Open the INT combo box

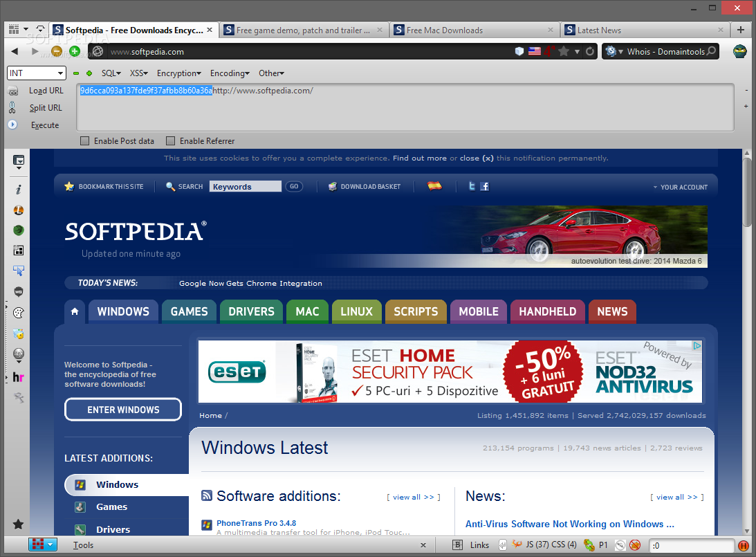click(x=36, y=73)
